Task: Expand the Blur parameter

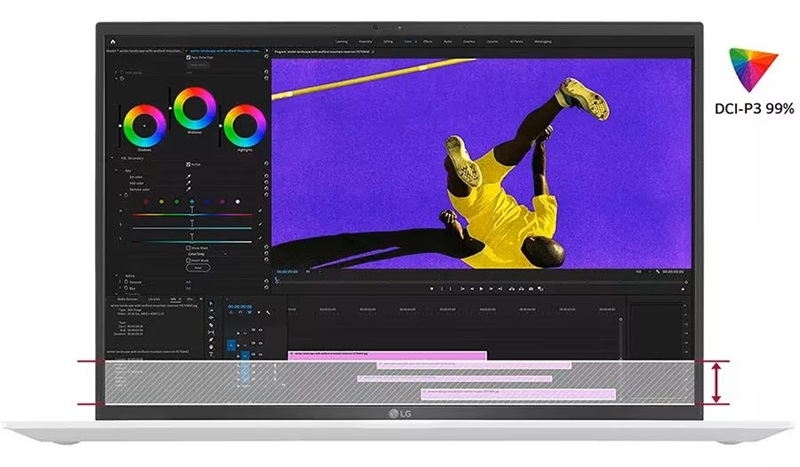Action: (120, 288)
